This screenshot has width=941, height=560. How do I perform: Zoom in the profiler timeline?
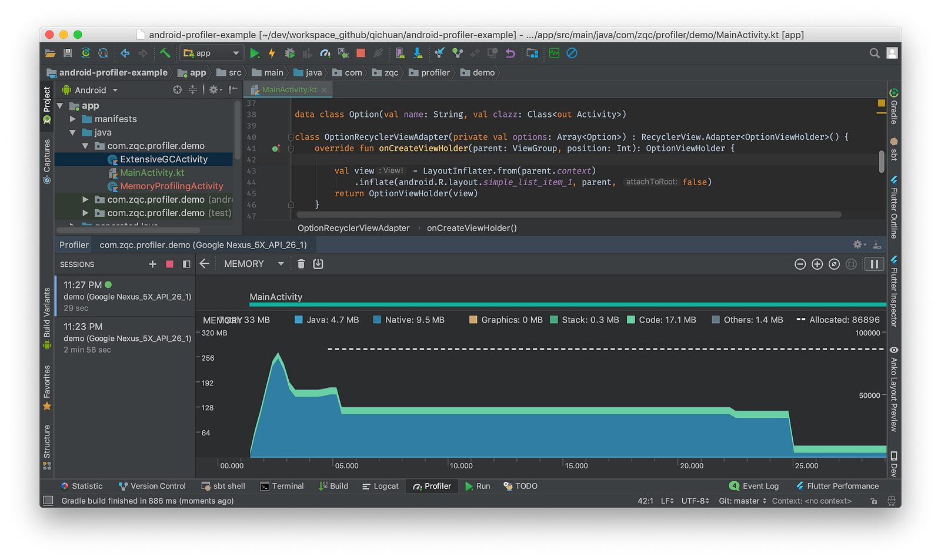[x=817, y=264]
